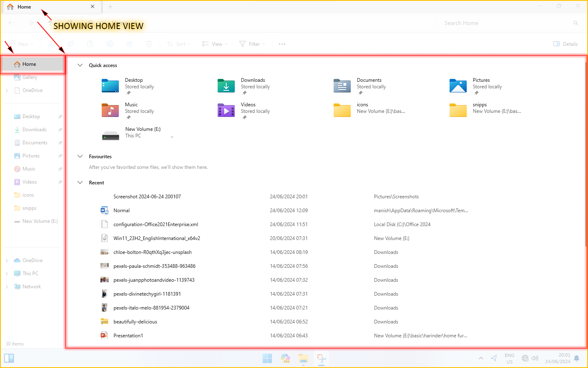Open the Pictures folder icon in Quick access

click(458, 86)
